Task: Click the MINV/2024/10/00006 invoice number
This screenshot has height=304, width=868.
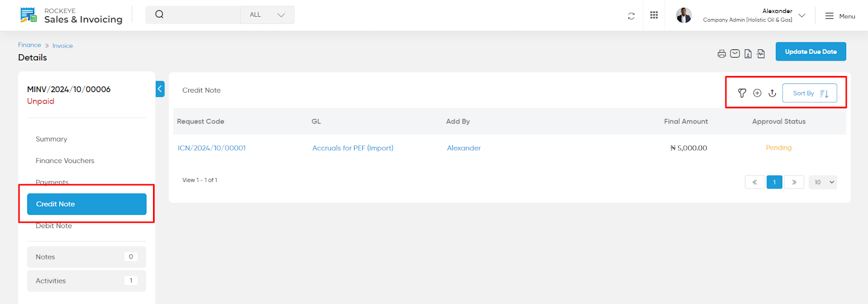Action: click(x=69, y=89)
